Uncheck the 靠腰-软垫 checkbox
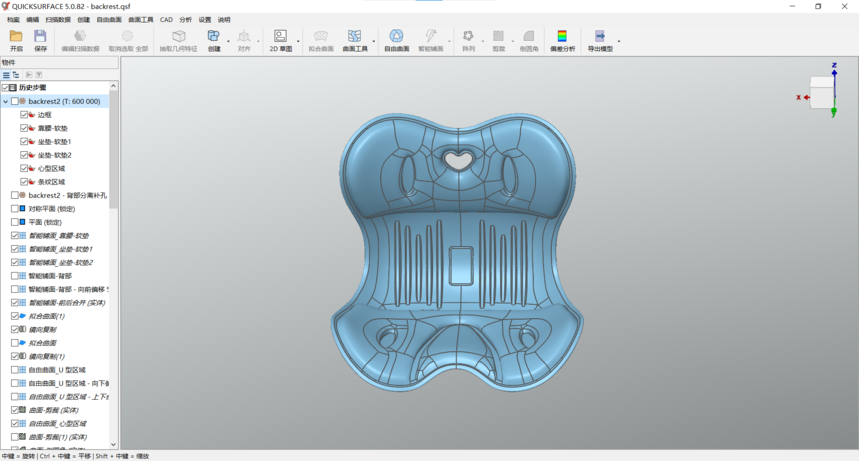The height and width of the screenshot is (461, 859). click(24, 128)
